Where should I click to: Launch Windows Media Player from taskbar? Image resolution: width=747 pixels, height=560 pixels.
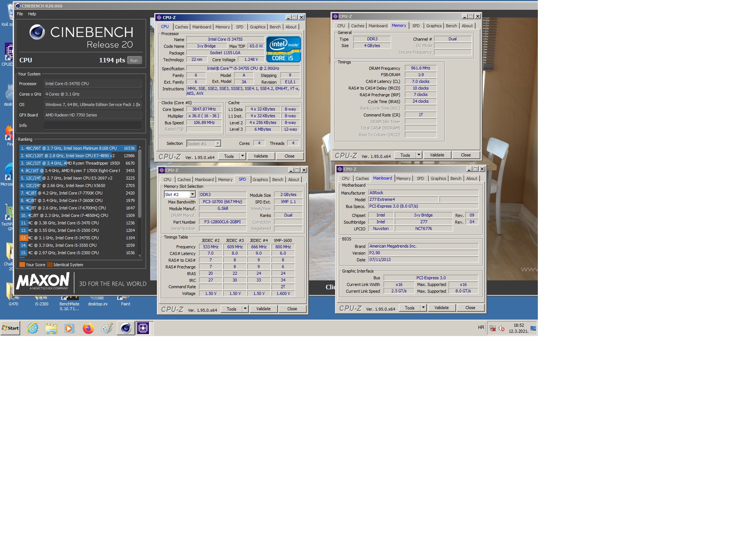coord(69,328)
